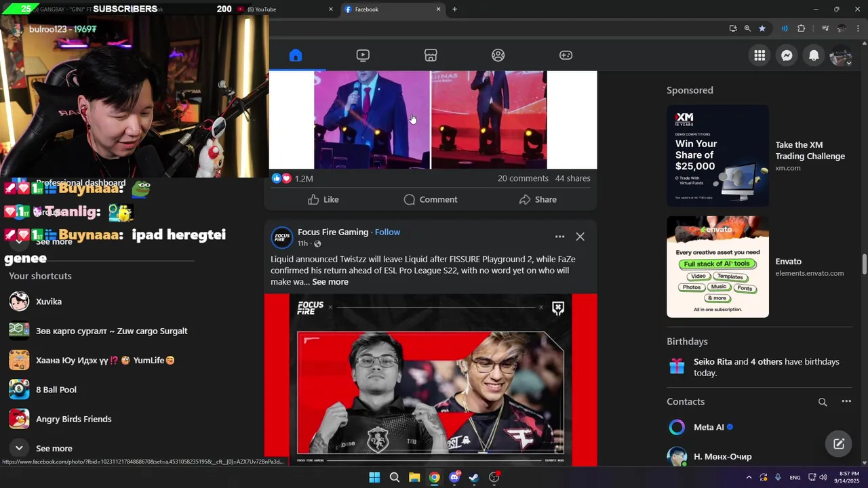Open a new browser tab
Viewport: 868px width, 488px height.
454,9
